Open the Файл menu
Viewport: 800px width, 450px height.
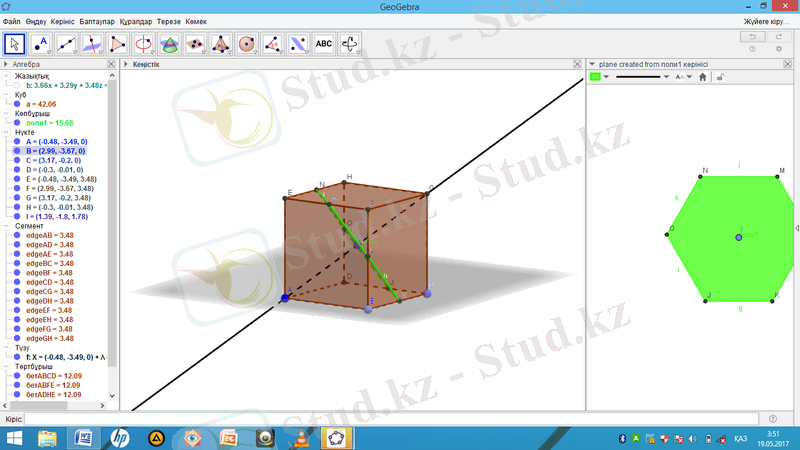[11, 21]
